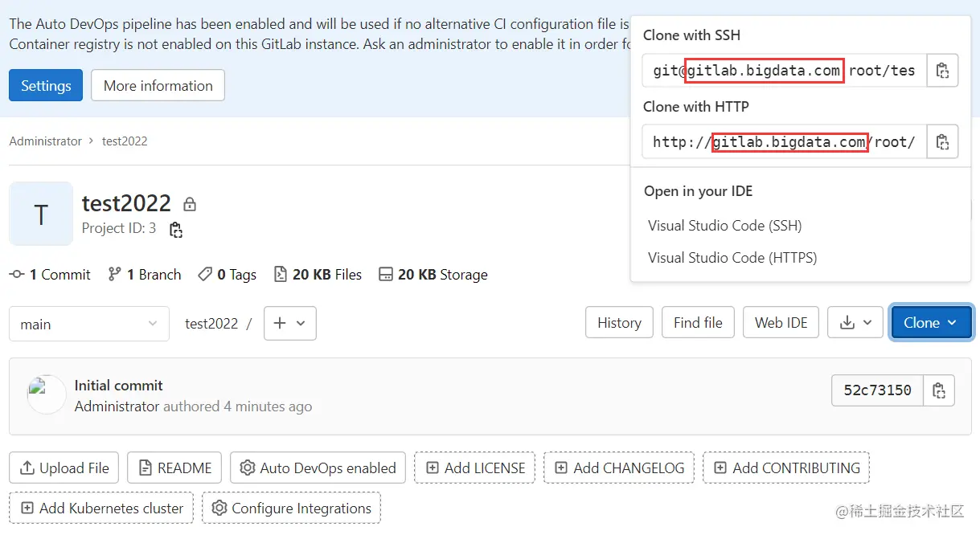Open Auto DevOps enabled settings
The width and height of the screenshot is (980, 535).
click(x=318, y=468)
